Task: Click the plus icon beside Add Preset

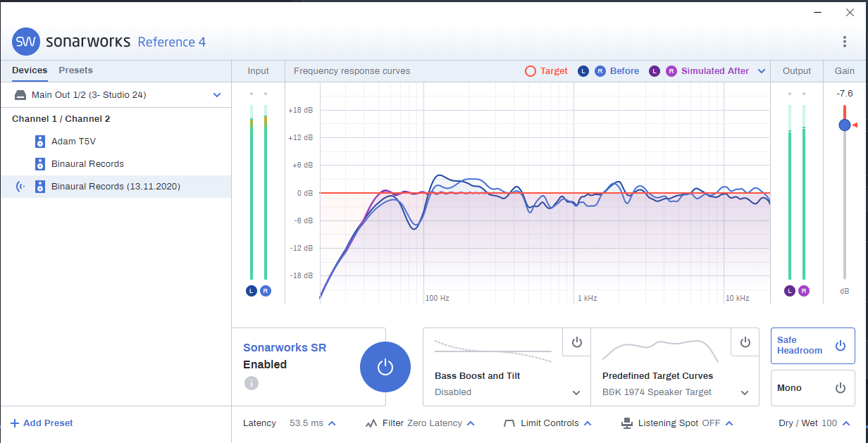Action: point(15,423)
